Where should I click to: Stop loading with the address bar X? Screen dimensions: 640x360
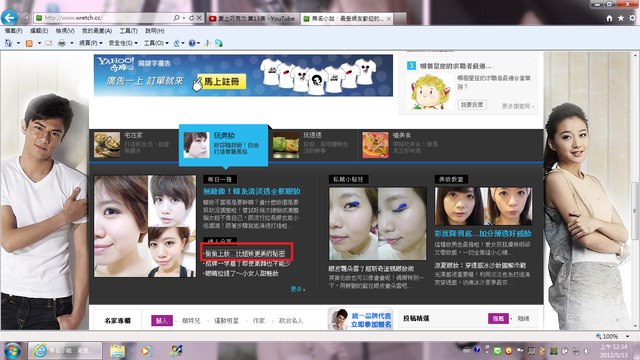[199, 18]
